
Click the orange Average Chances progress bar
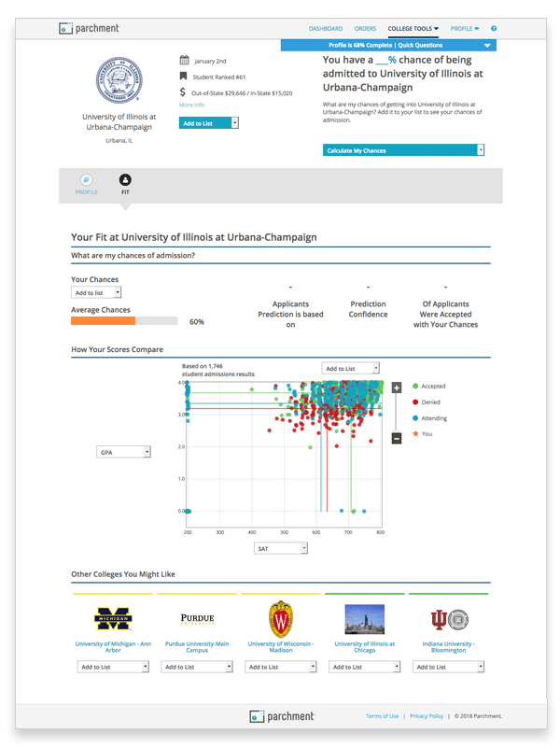pos(104,321)
